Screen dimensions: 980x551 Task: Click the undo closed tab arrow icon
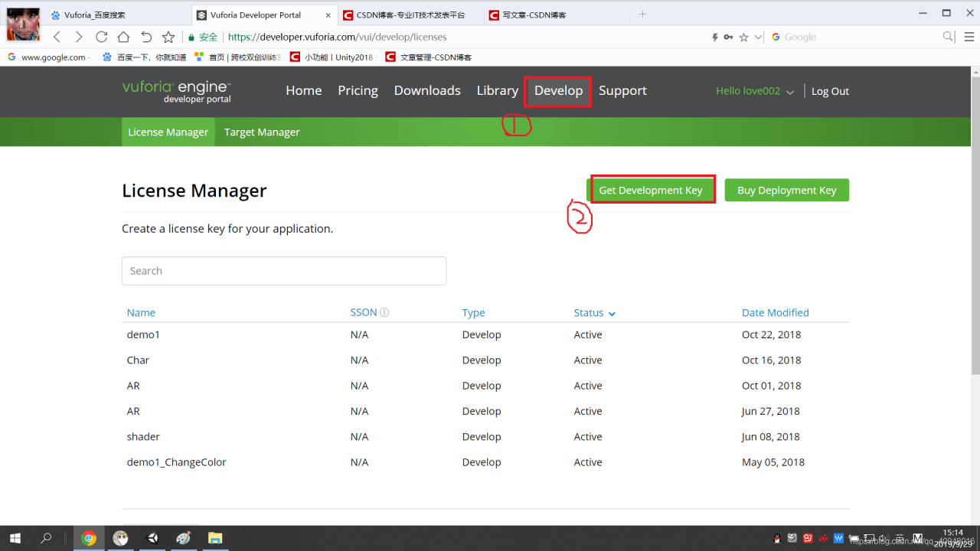coord(146,37)
